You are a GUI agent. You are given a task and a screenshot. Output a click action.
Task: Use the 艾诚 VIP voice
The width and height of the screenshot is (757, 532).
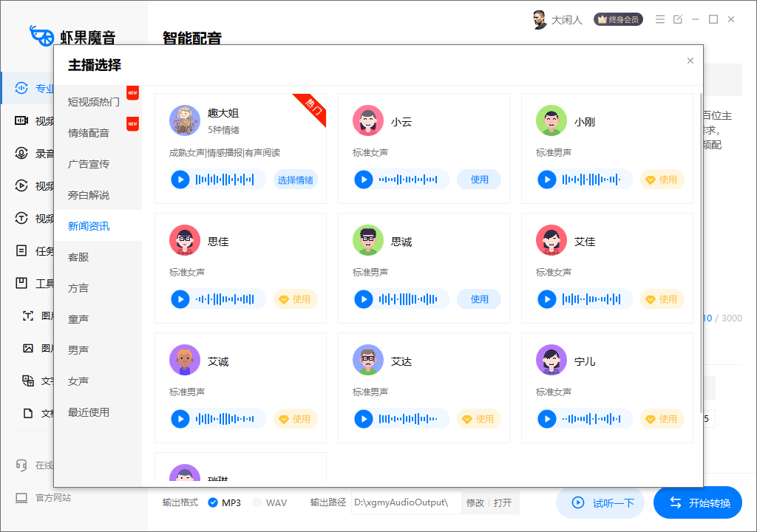click(x=296, y=419)
